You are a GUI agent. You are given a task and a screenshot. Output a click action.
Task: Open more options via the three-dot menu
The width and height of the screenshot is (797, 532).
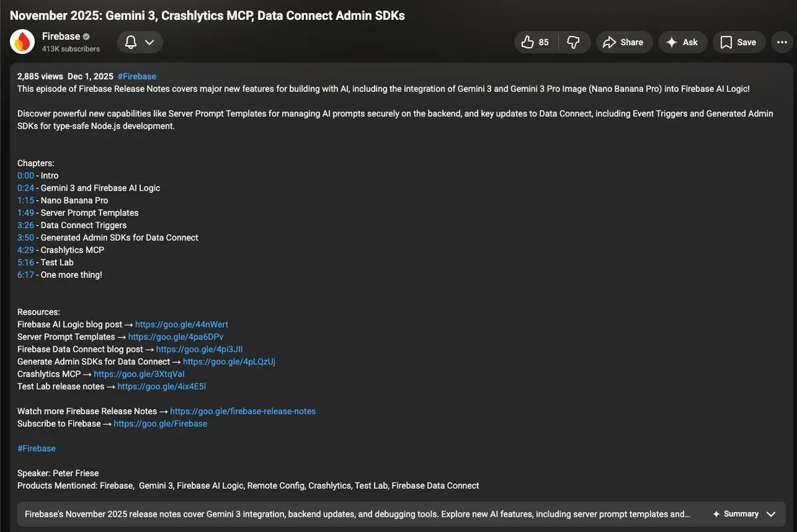(x=780, y=41)
